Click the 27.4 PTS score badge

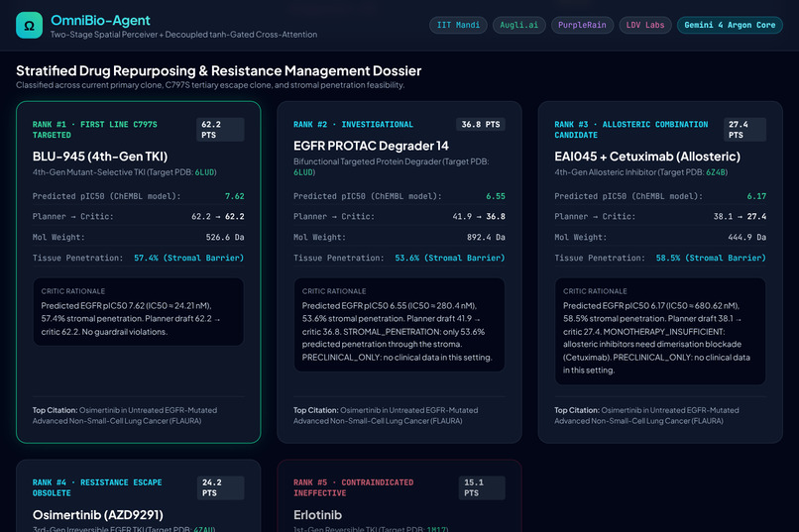(x=744, y=130)
